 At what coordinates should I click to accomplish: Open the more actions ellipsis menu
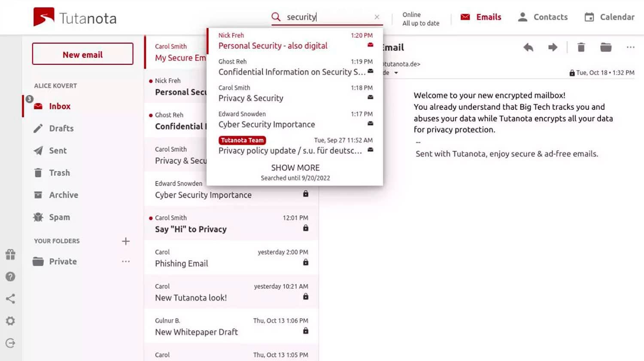[630, 47]
